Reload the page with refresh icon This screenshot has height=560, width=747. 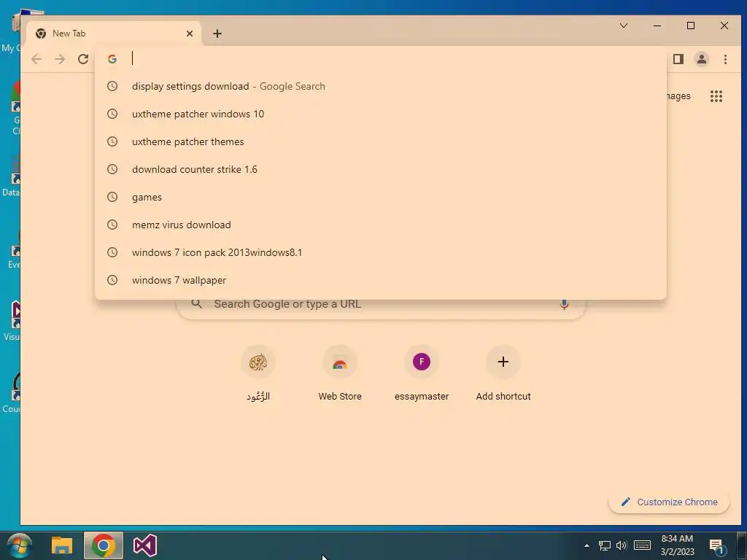point(83,59)
